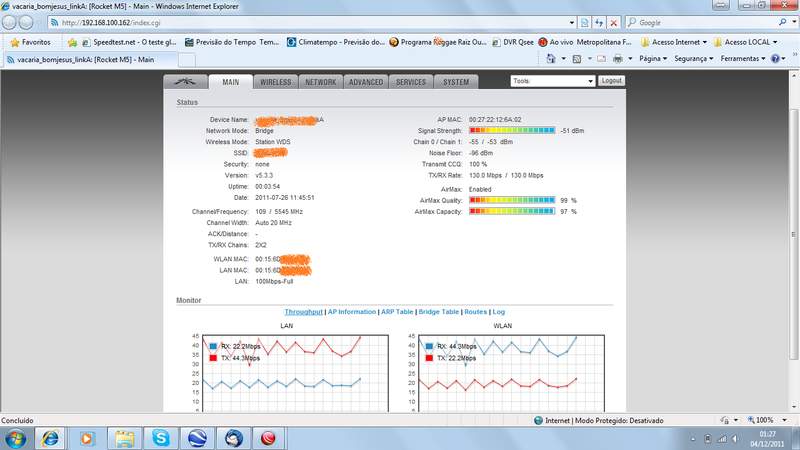Open the SERVICES tab
Screen dimensions: 800x450
411,82
